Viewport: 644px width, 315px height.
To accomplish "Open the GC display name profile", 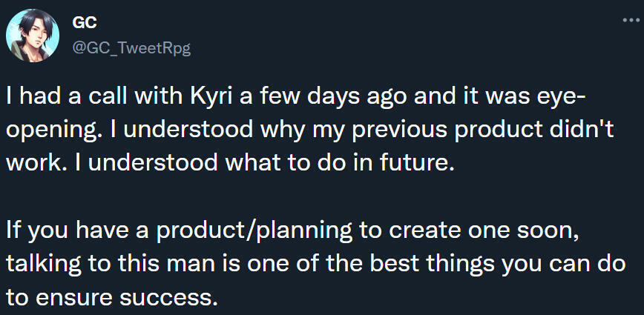I will [x=85, y=24].
